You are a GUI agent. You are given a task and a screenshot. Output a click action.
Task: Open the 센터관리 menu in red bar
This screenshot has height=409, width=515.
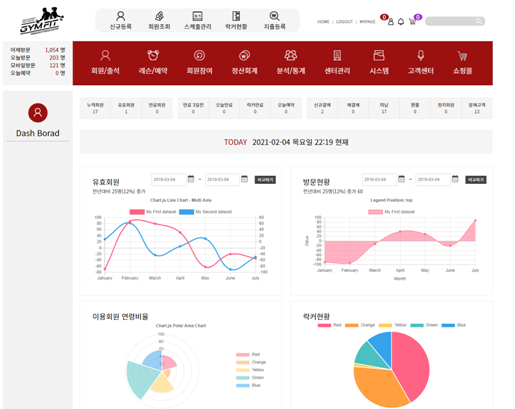(x=337, y=62)
